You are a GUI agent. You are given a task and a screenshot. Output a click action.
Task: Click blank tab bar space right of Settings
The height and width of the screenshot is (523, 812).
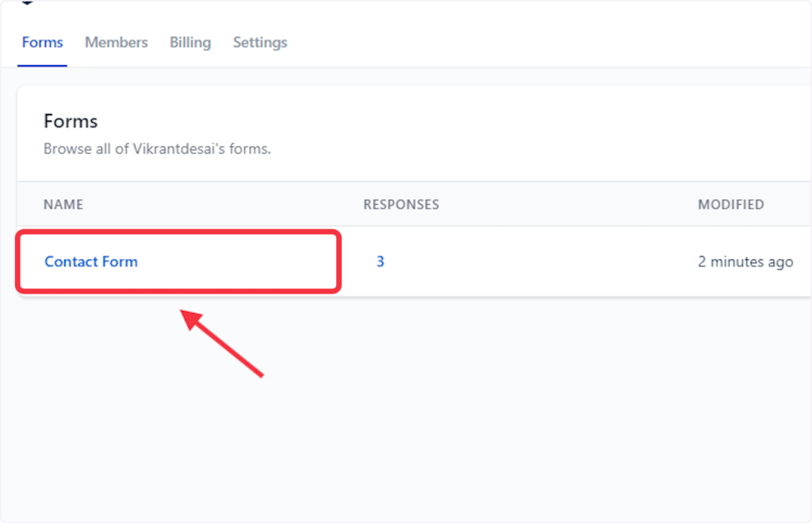515,43
